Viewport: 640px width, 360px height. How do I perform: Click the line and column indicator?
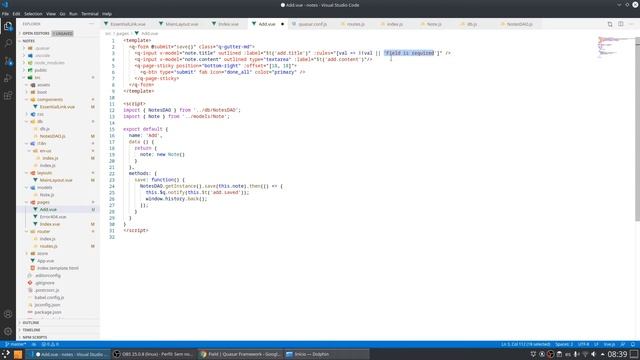(525, 344)
